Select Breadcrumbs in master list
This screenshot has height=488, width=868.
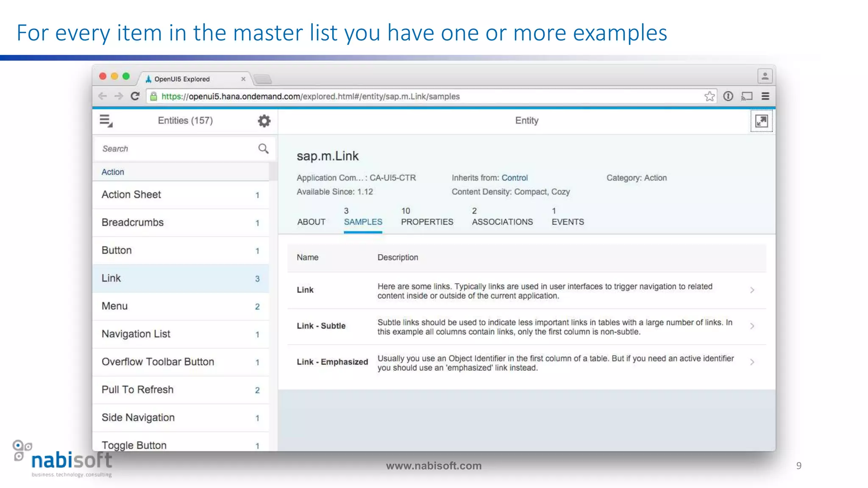tap(181, 223)
